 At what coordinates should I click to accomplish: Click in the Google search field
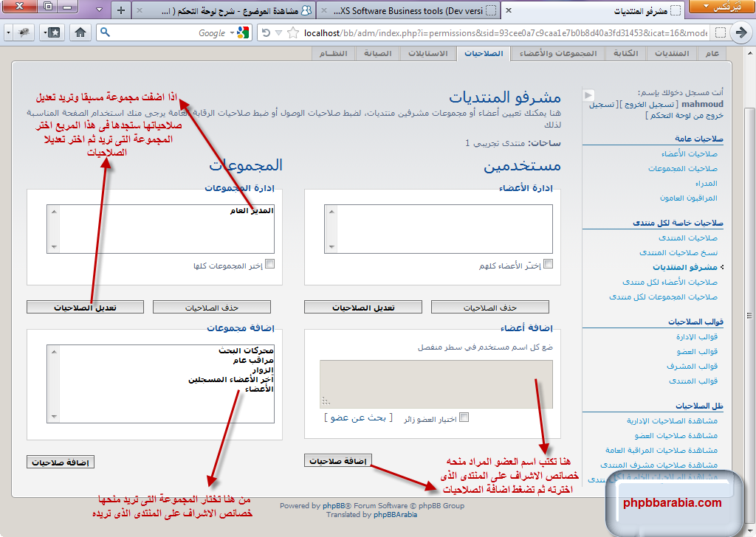169,32
